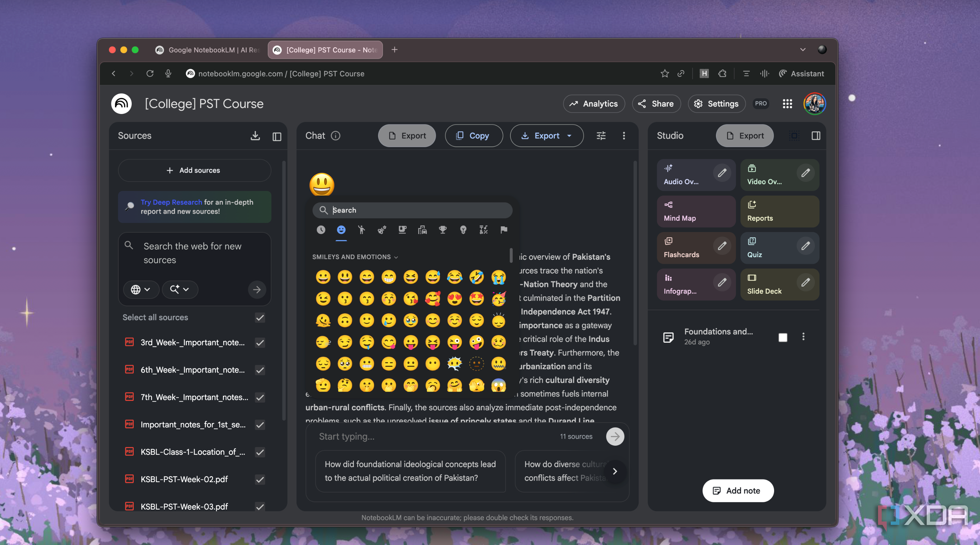Open chat three-dot options menu
The height and width of the screenshot is (545, 980).
(624, 136)
